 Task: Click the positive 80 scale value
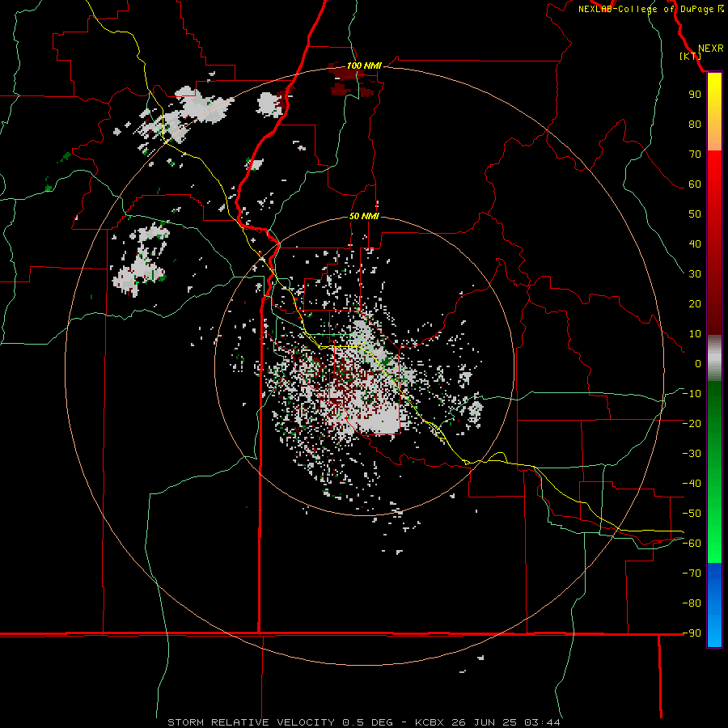(x=695, y=124)
